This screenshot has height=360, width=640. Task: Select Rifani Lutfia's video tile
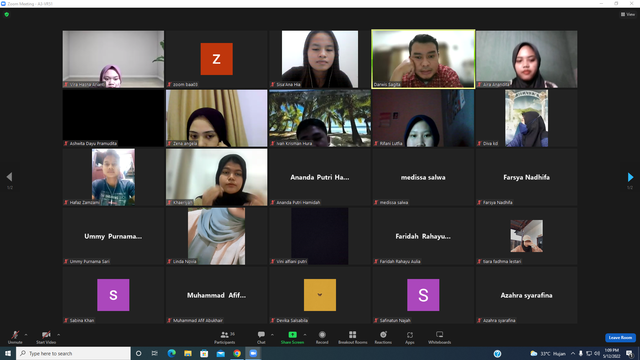point(423,118)
